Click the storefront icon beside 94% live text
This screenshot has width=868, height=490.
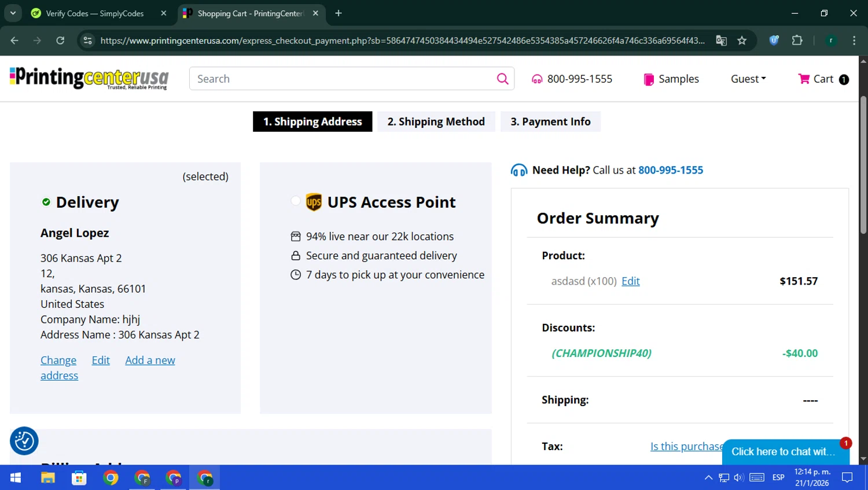click(296, 236)
